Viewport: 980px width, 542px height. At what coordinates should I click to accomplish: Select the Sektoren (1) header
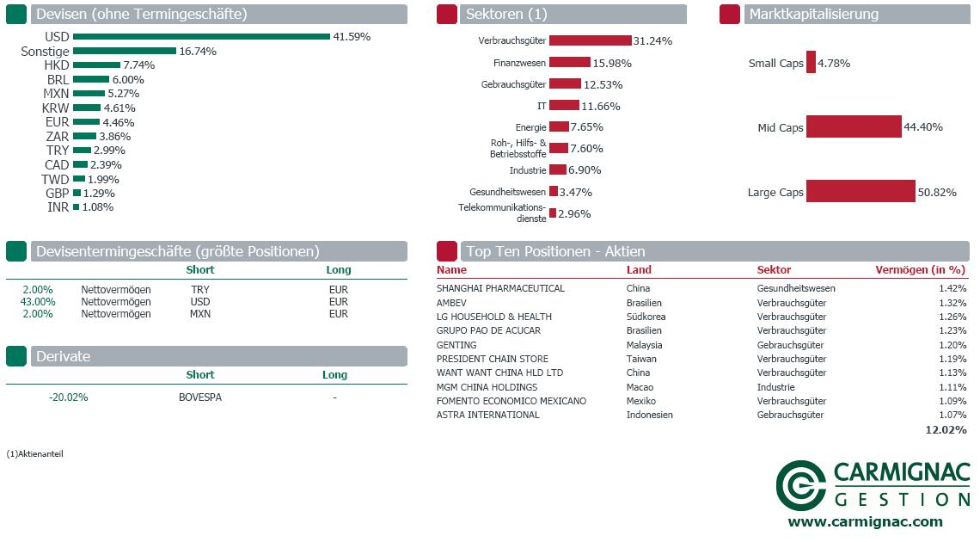[x=573, y=15]
